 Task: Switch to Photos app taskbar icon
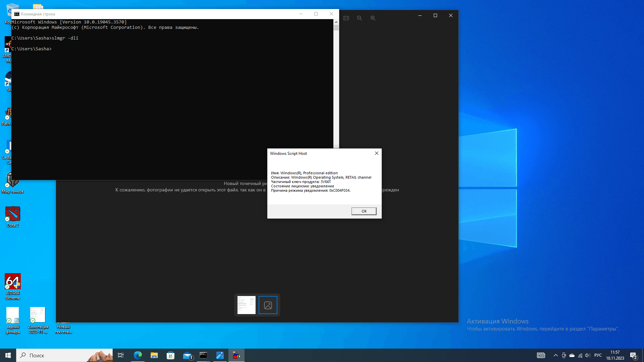220,355
